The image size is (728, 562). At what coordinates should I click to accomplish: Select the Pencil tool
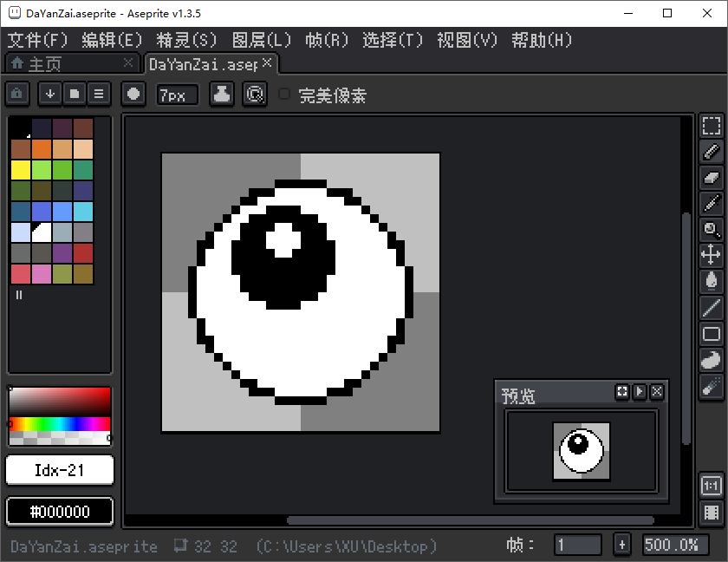tap(711, 152)
